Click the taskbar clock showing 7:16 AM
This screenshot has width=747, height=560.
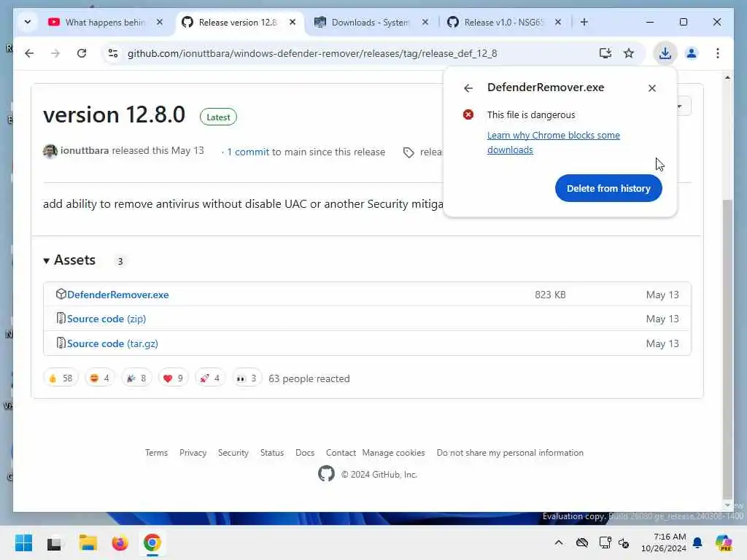(664, 542)
